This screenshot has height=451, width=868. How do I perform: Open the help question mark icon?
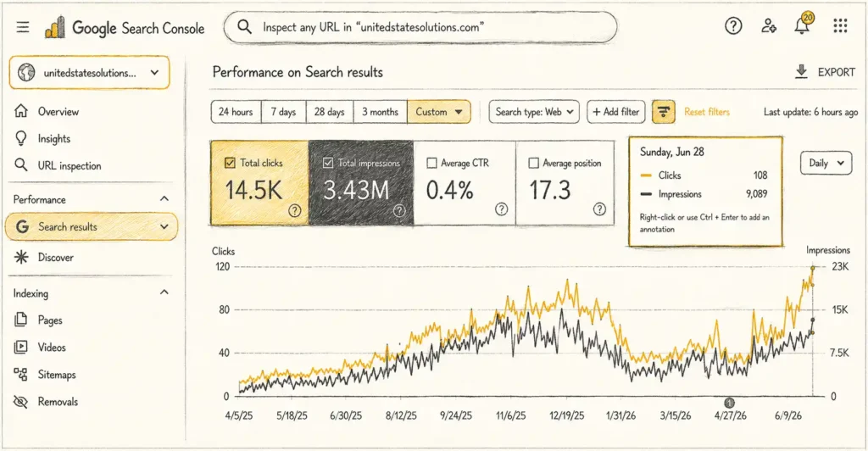[x=733, y=25]
